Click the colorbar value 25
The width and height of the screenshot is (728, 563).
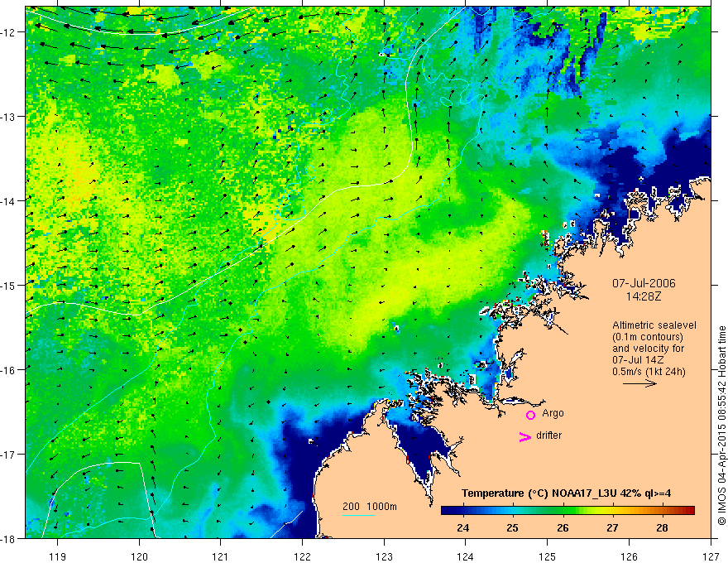click(x=512, y=527)
